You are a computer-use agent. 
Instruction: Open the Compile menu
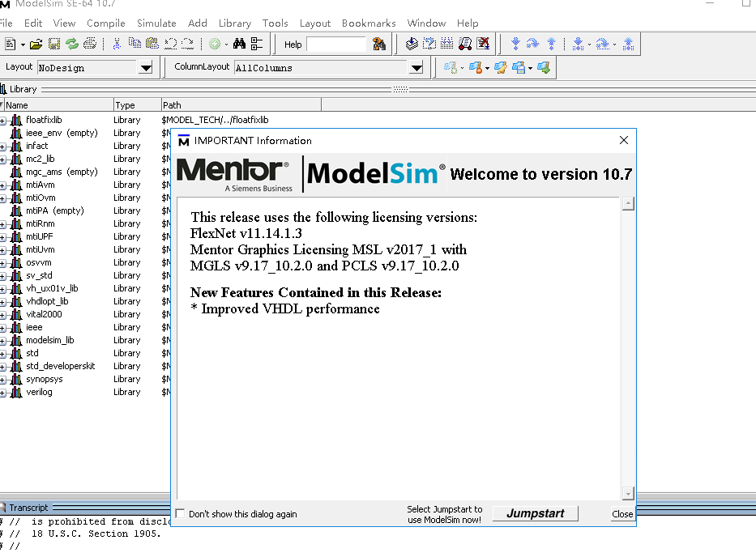coord(105,23)
